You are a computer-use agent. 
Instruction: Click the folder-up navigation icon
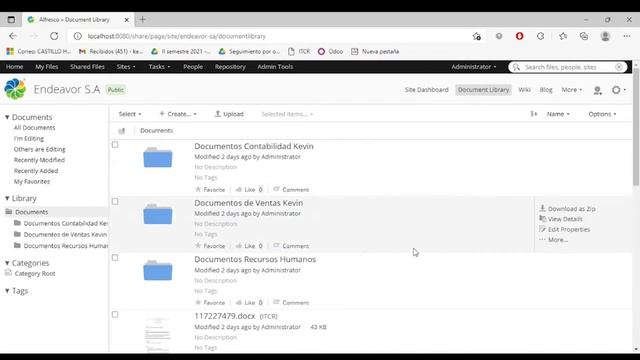coord(122,131)
